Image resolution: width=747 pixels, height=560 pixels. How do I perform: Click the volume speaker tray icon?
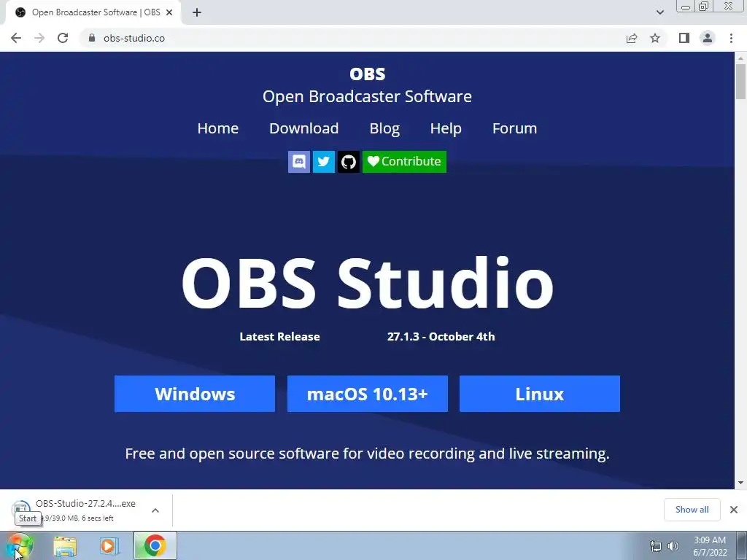pyautogui.click(x=673, y=546)
